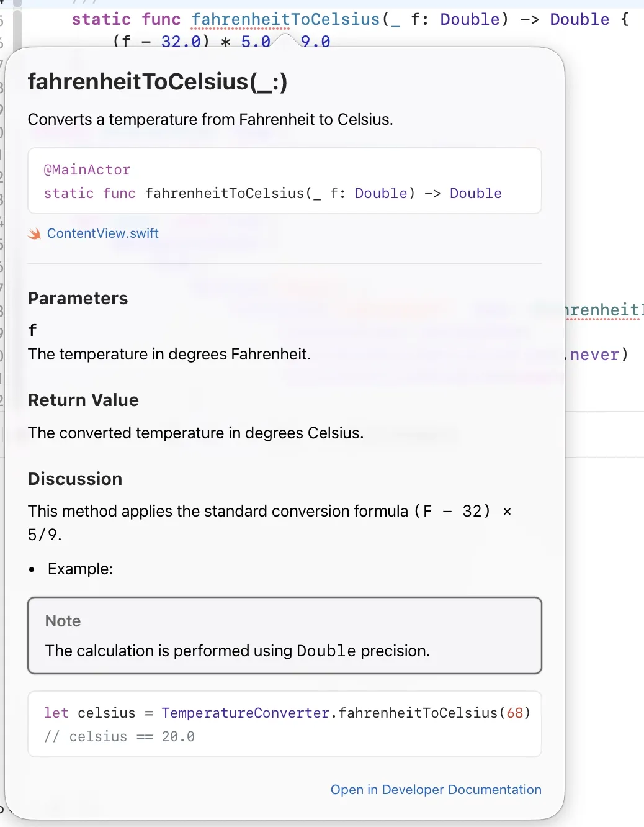Viewport: 644px width, 827px height.
Task: Click the Return Value section heading
Action: point(83,400)
